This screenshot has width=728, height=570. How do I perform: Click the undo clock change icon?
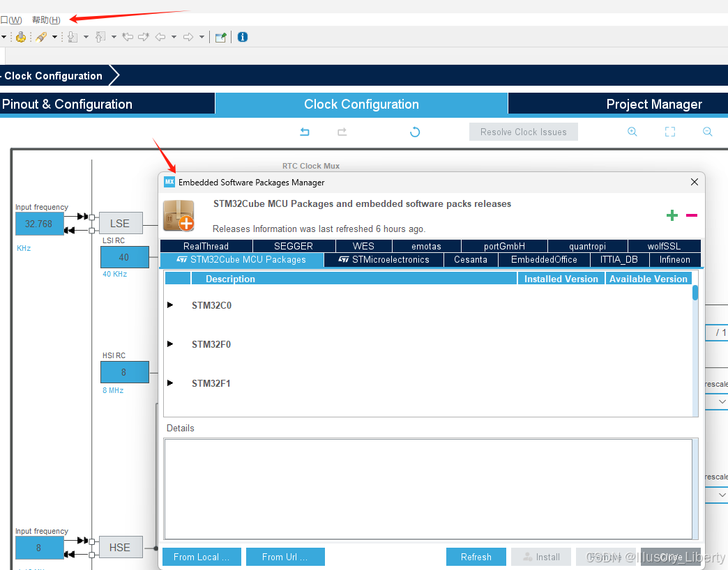pyautogui.click(x=305, y=132)
